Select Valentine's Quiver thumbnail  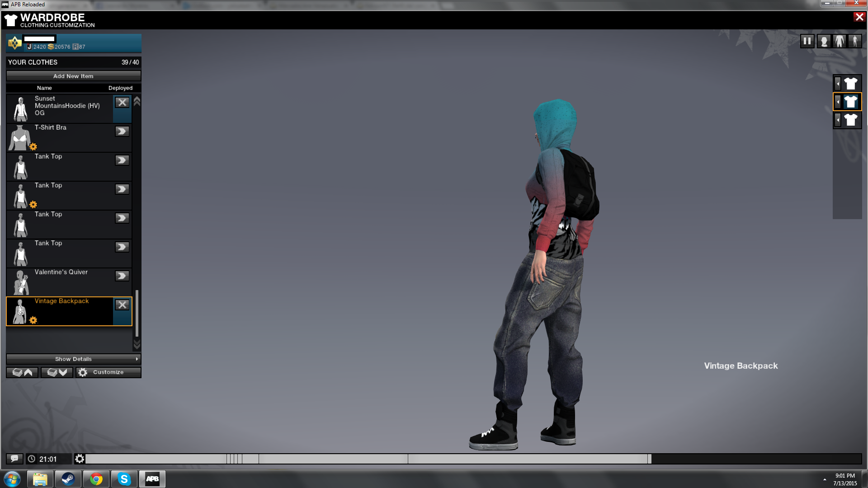pos(21,282)
